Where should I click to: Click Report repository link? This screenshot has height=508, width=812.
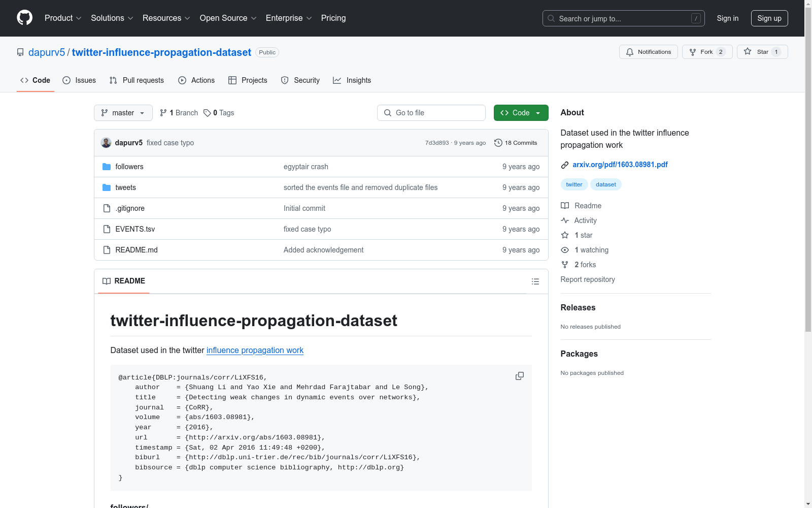pyautogui.click(x=588, y=279)
